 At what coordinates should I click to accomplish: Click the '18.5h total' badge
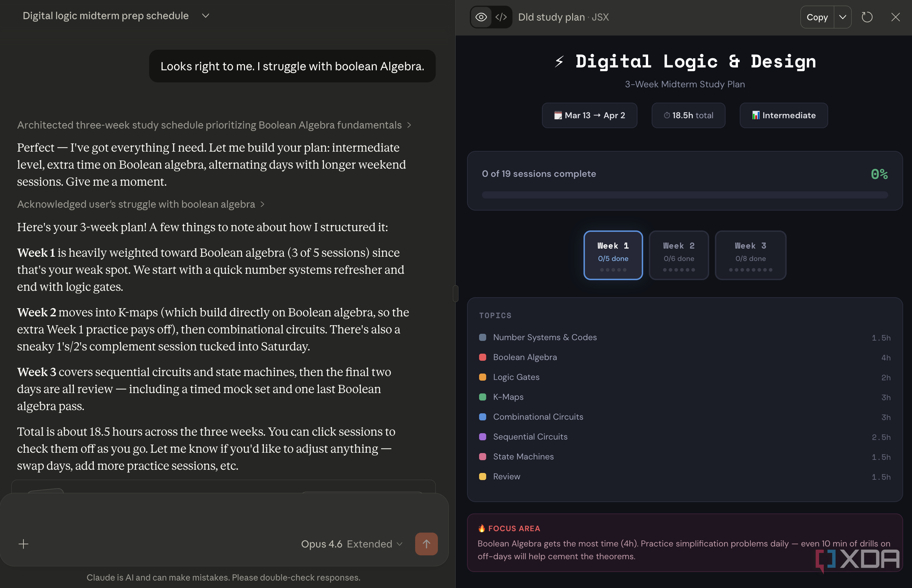pyautogui.click(x=688, y=115)
